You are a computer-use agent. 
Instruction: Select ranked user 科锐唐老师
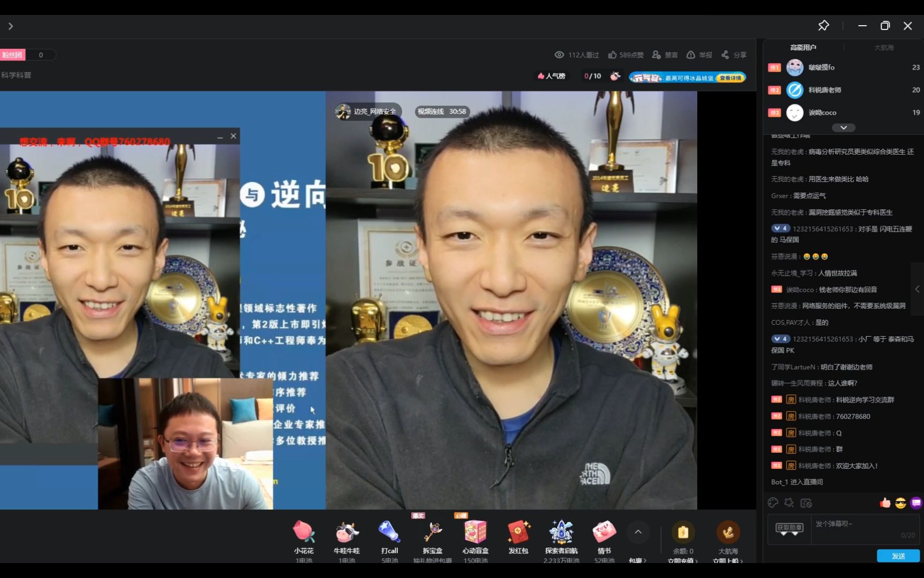[825, 90]
